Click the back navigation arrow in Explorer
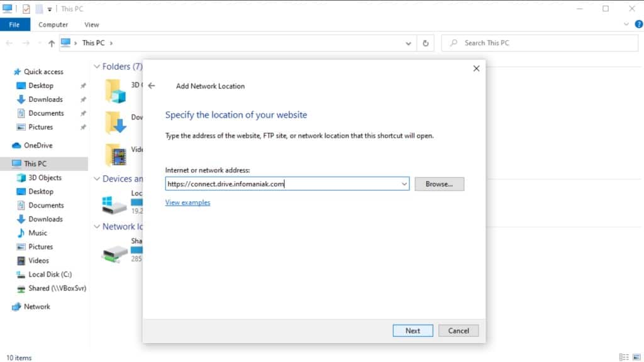Screen dimensions: 644x362 (x=9, y=43)
